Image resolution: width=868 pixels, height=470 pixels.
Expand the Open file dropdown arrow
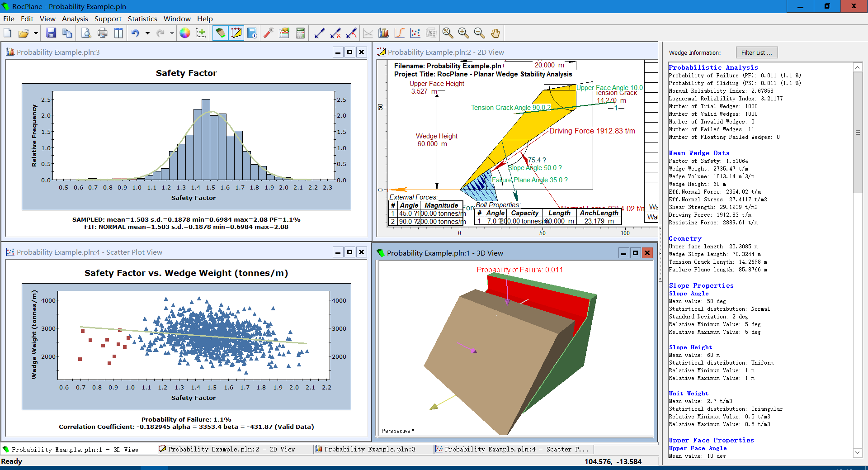tap(36, 33)
